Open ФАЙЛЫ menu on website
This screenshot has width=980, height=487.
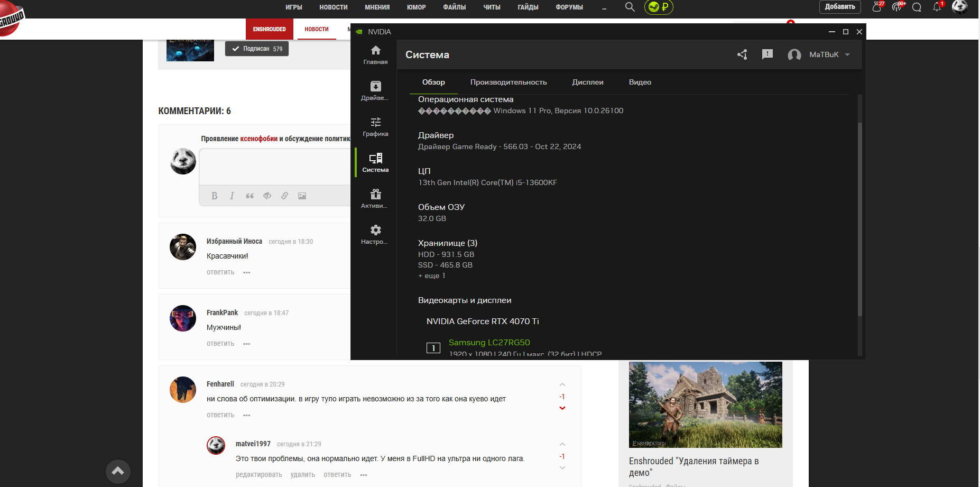(455, 7)
